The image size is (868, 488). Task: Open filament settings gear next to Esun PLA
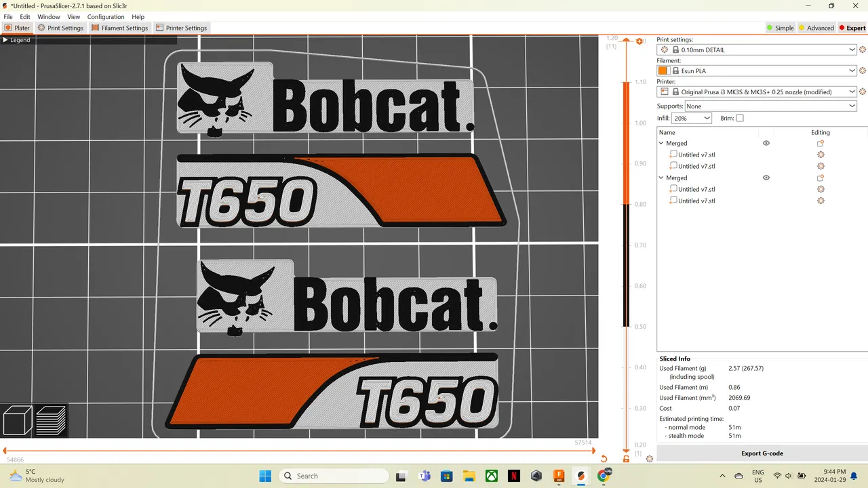[x=862, y=70]
